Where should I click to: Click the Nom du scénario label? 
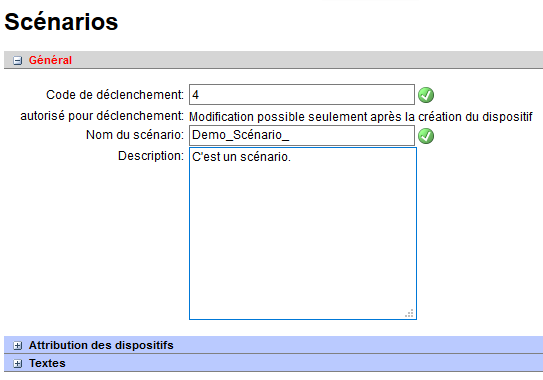tap(135, 135)
